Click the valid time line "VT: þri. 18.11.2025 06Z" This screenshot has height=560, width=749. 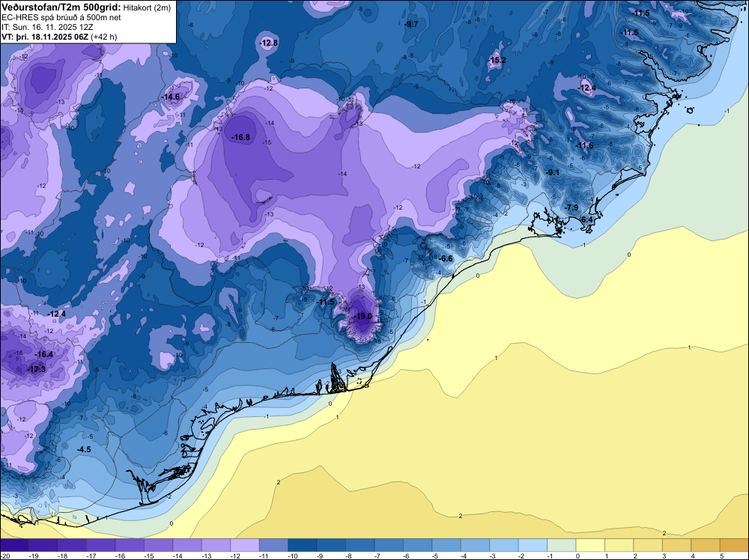(x=45, y=37)
